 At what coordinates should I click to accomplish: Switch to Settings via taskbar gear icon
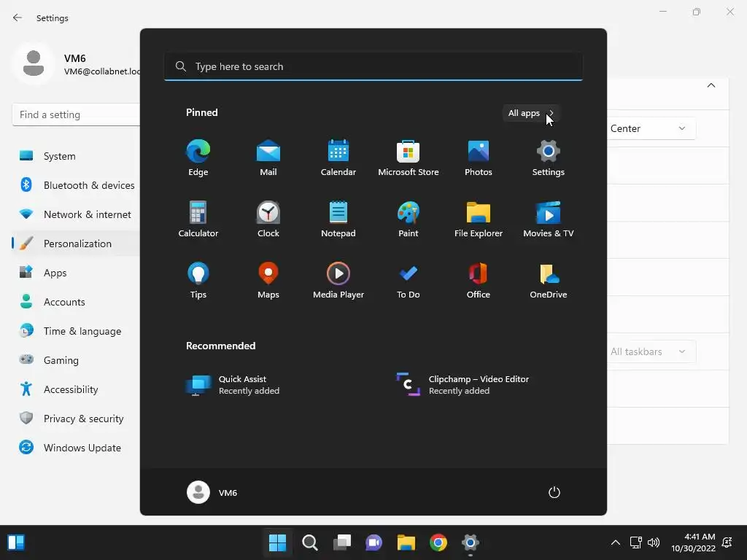coord(471,542)
